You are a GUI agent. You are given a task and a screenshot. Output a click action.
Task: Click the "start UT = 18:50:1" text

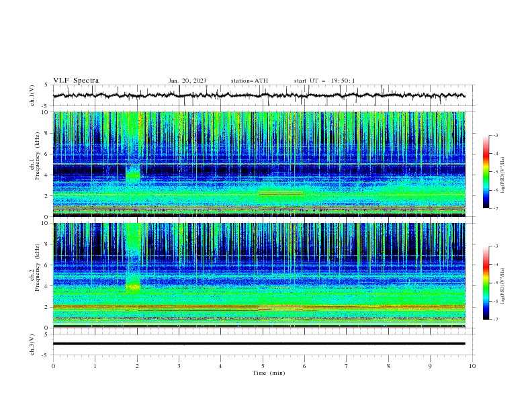(324, 81)
